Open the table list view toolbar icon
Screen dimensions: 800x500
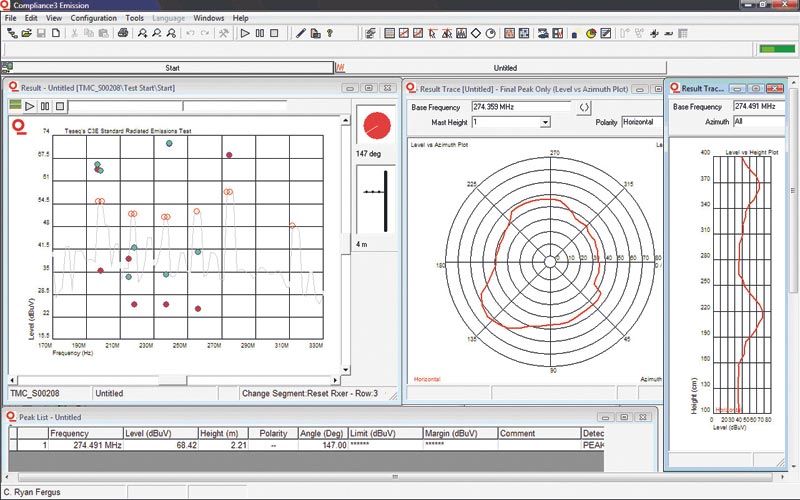[389, 34]
